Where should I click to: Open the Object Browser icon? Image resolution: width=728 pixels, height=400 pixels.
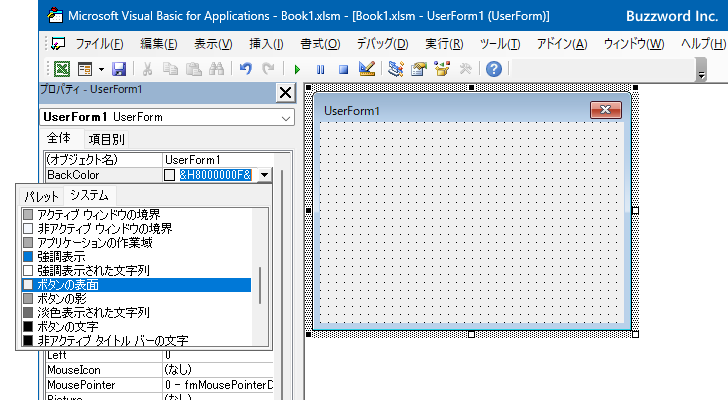click(x=442, y=69)
